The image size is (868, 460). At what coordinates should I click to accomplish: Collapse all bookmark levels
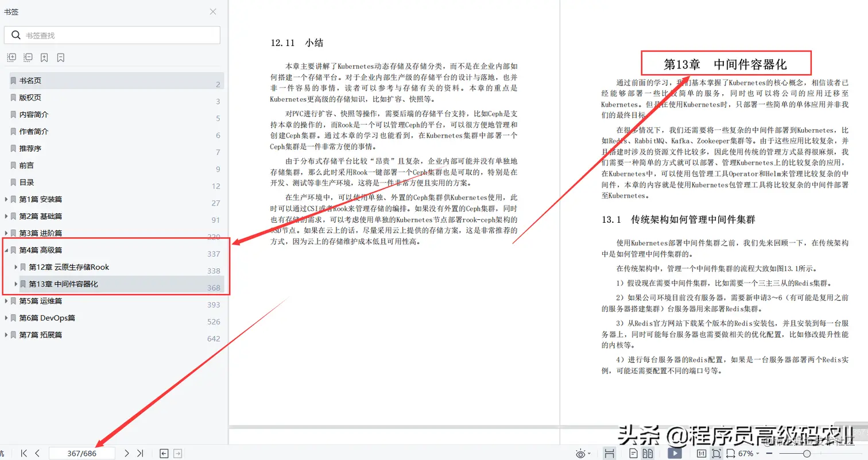[x=28, y=57]
